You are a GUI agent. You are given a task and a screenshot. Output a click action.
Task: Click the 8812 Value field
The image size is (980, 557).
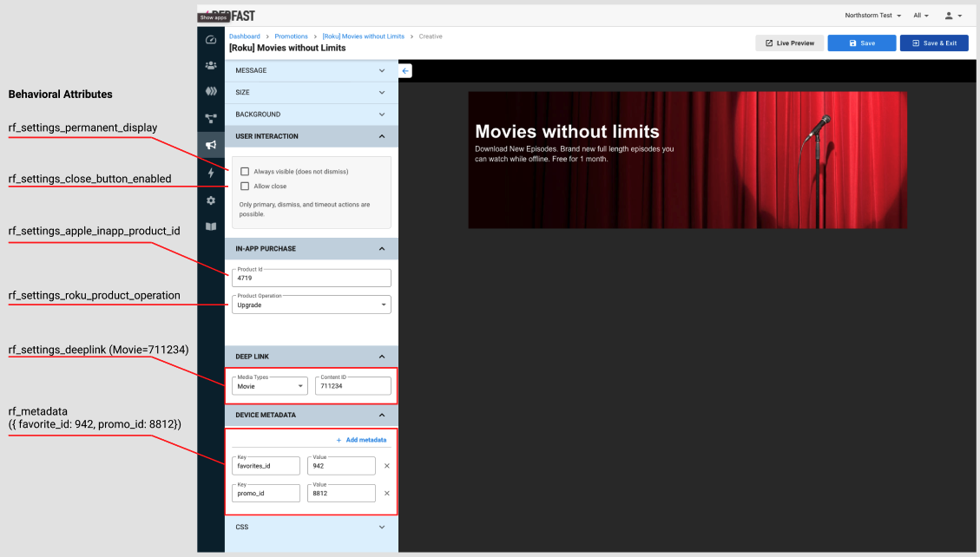tap(341, 494)
